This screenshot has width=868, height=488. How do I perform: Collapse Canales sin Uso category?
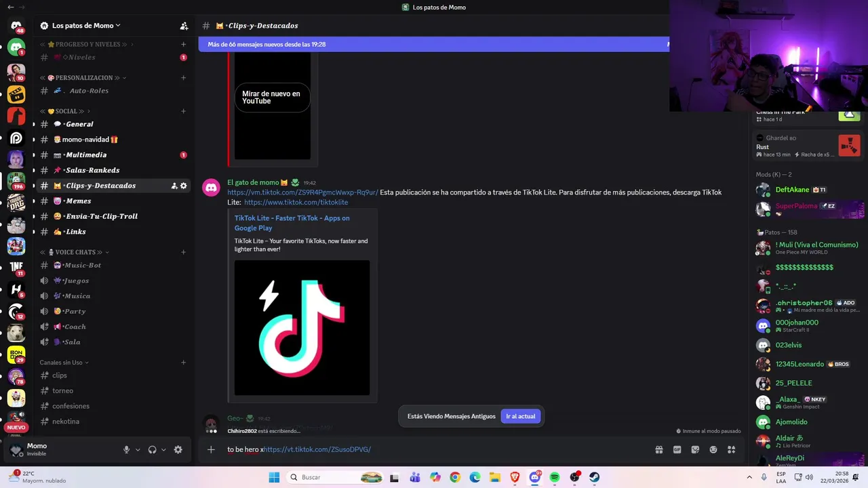64,363
